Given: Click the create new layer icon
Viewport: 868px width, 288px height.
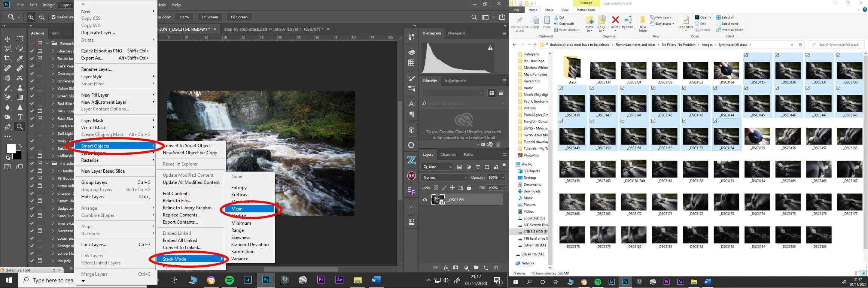Looking at the screenshot, I should [x=486, y=268].
